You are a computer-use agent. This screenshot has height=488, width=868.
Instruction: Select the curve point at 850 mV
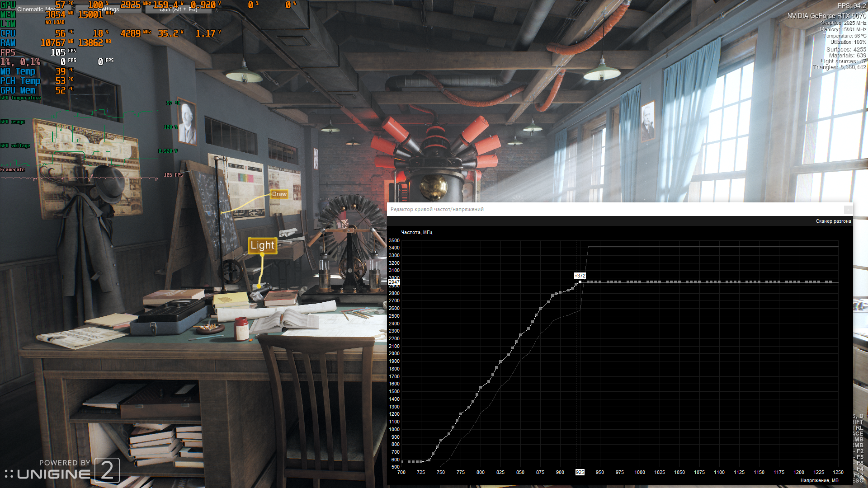[x=520, y=335]
